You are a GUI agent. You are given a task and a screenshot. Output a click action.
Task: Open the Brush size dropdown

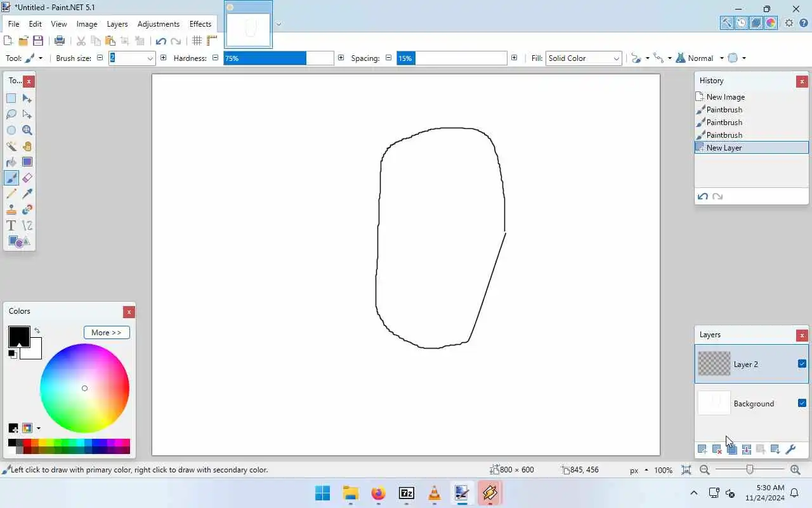(150, 58)
